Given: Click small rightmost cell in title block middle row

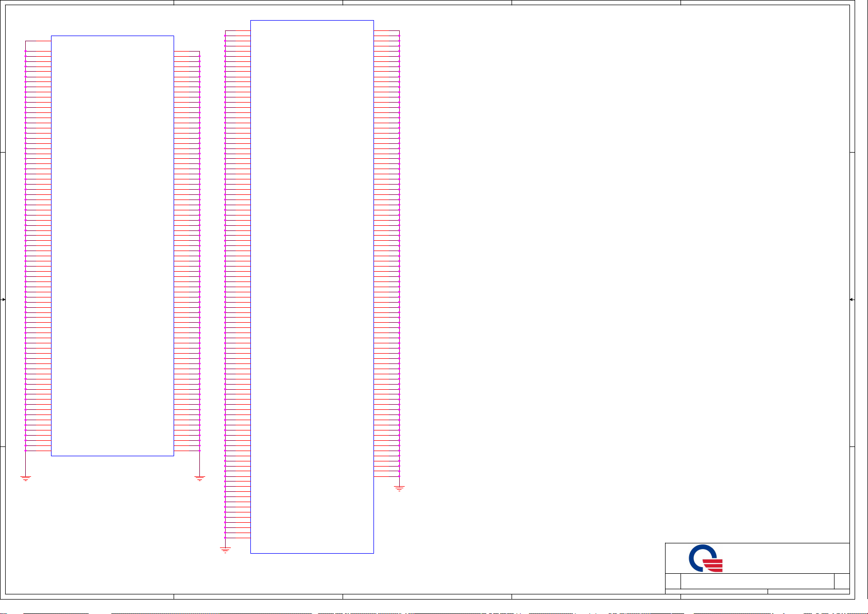Looking at the screenshot, I should point(842,581).
